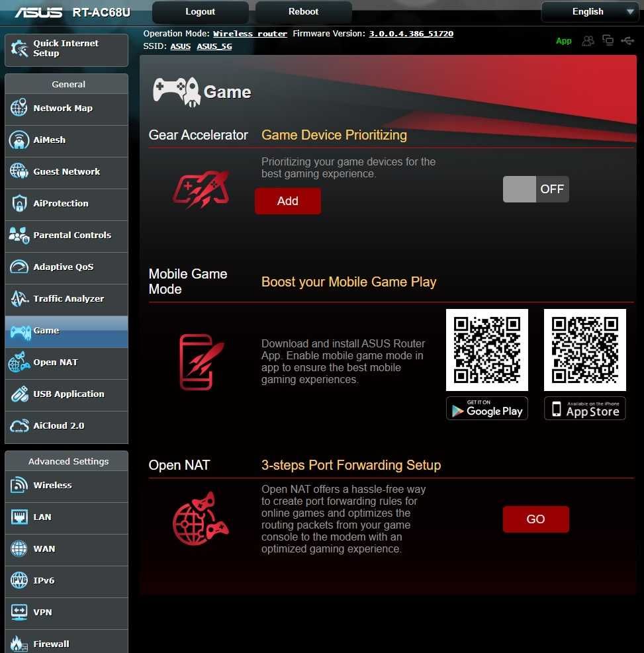Click the Google Play QR code
This screenshot has width=644, height=653.
point(487,350)
